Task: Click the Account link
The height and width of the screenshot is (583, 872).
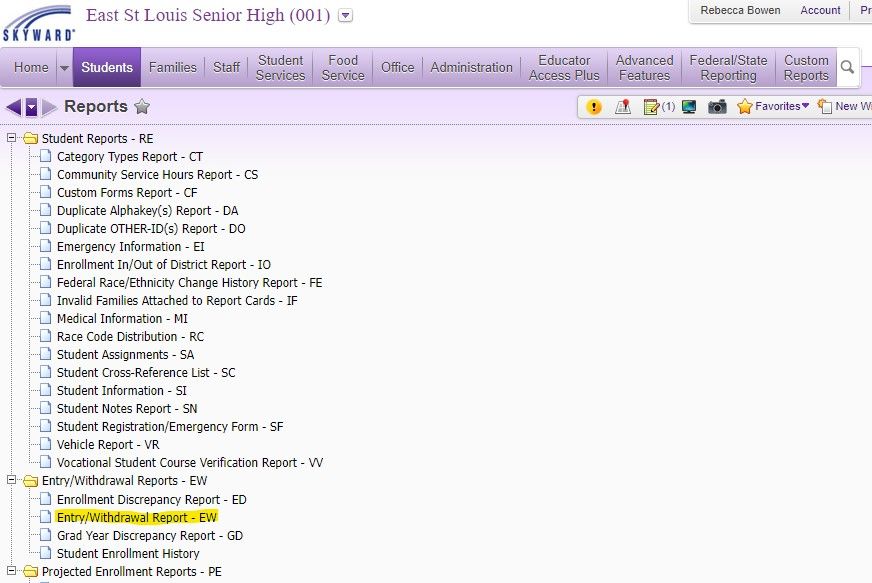Action: pyautogui.click(x=820, y=10)
